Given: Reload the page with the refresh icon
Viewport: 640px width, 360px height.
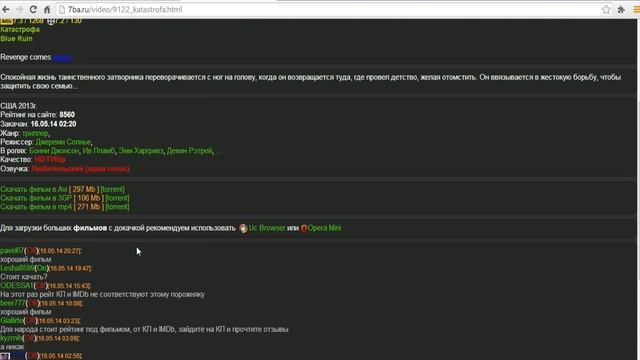Looking at the screenshot, I should pyautogui.click(x=33, y=9).
